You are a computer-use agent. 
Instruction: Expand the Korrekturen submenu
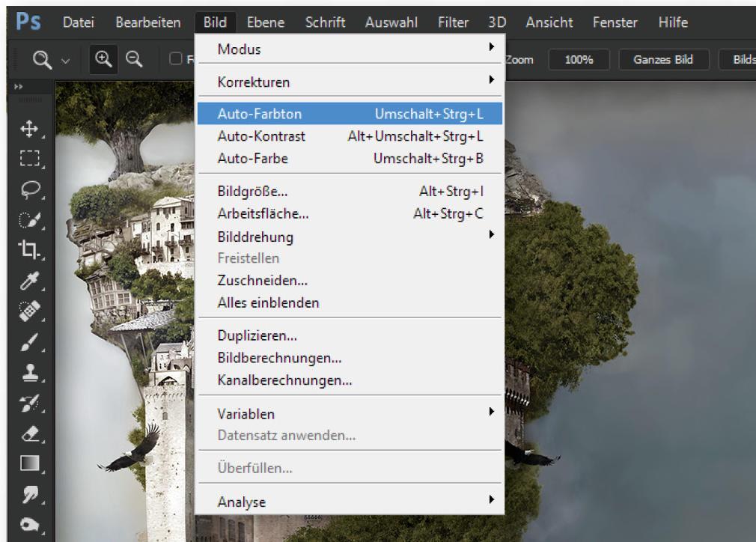point(349,82)
